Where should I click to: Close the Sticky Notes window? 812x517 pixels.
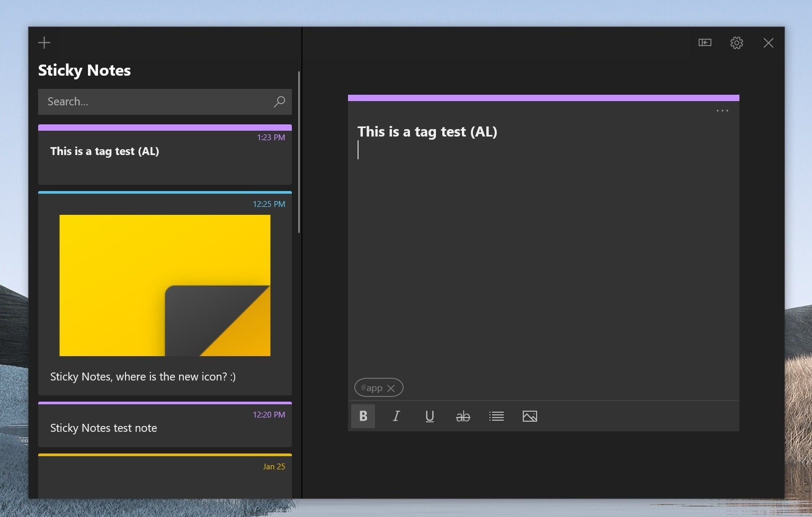coord(768,43)
